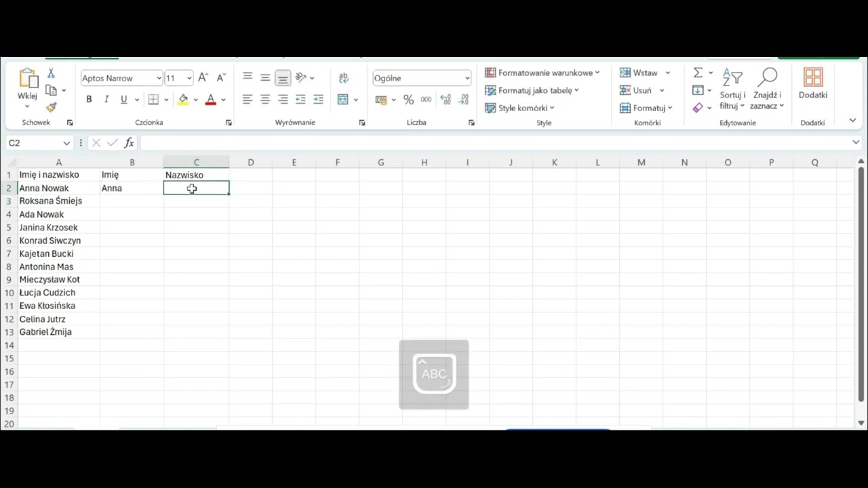
Task: Open the font size dropdown
Action: [189, 78]
